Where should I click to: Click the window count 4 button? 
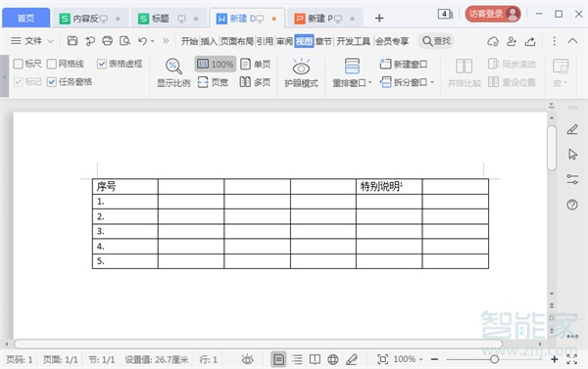(445, 15)
